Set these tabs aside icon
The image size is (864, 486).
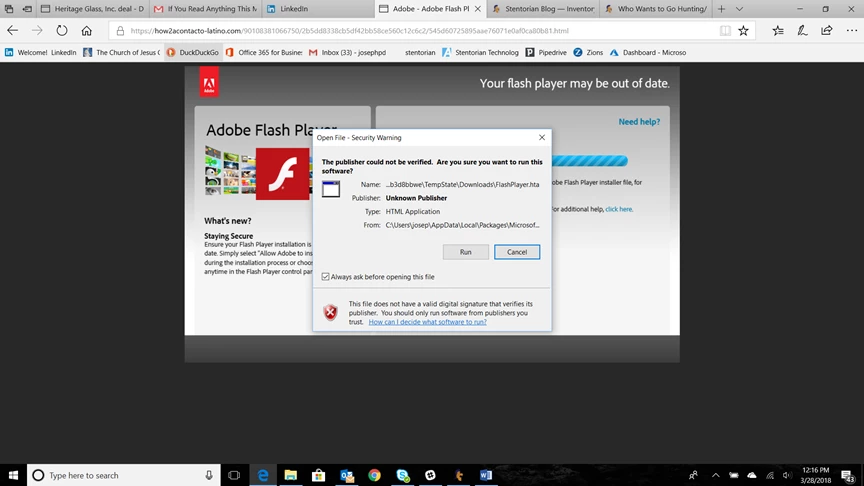point(26,9)
